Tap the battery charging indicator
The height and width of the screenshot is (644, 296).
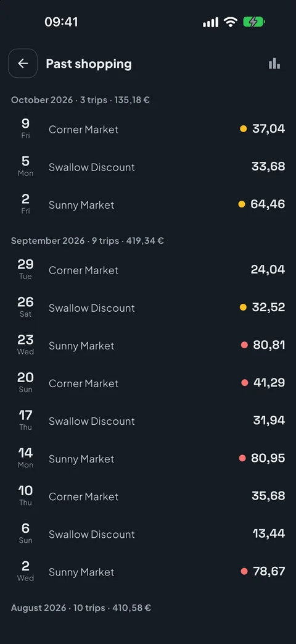254,22
